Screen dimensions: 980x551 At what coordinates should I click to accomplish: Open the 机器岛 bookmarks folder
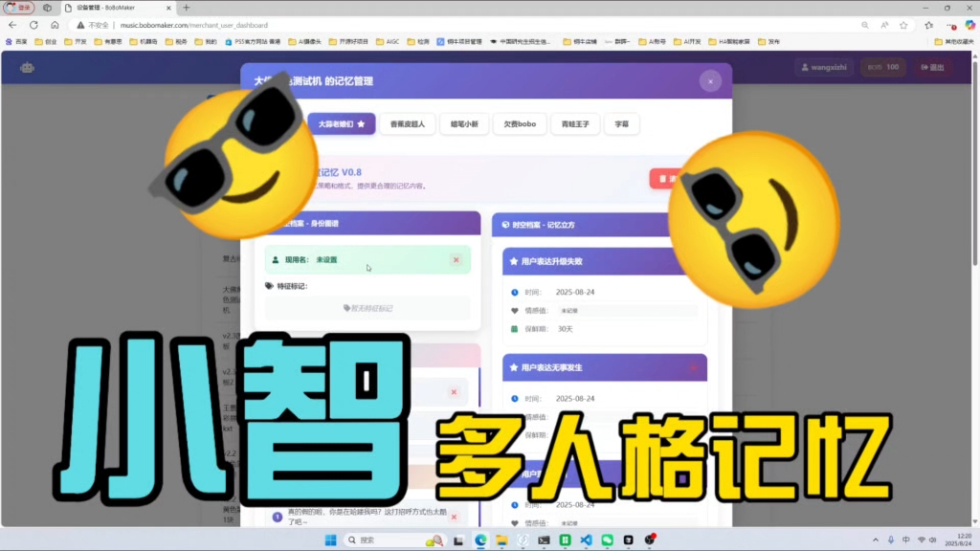(x=144, y=42)
